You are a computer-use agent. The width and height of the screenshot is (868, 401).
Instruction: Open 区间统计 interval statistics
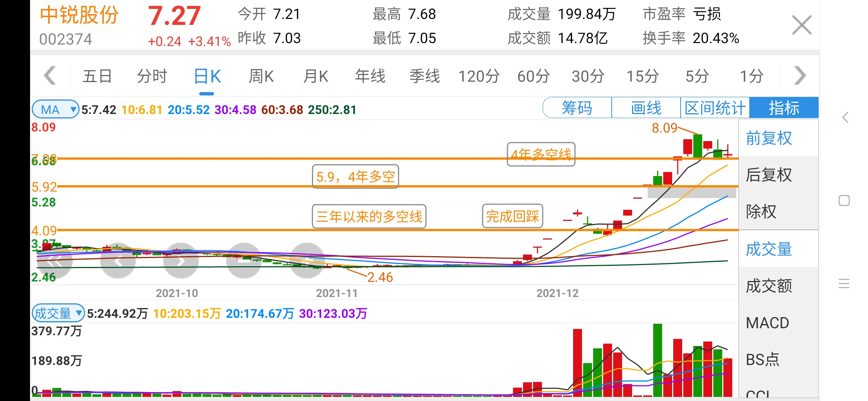click(x=715, y=108)
